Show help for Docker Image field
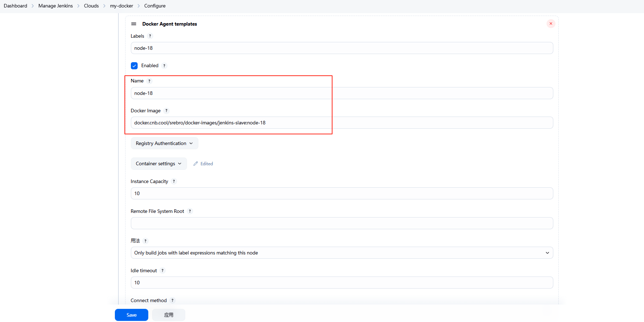Screen dimensions: 644x322 click(166, 111)
